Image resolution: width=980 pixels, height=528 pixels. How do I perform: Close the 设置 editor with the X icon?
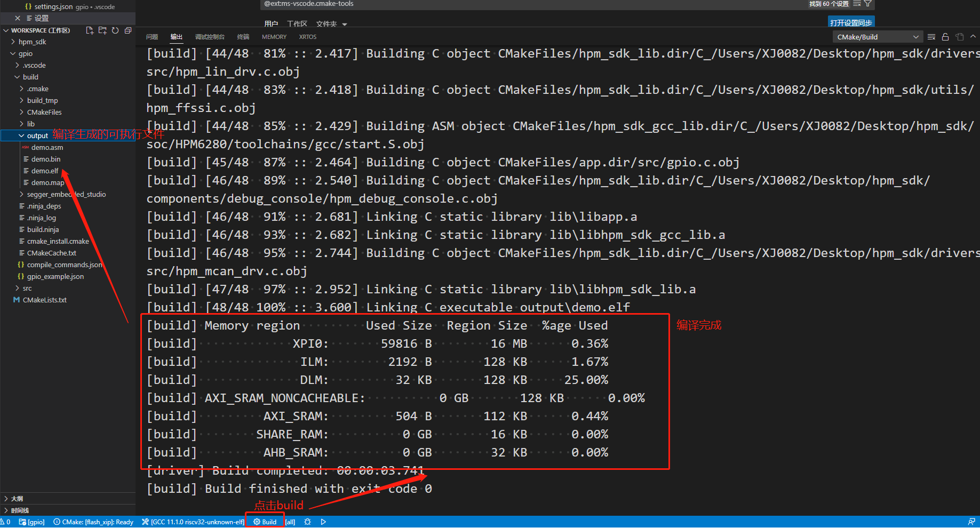coord(18,18)
